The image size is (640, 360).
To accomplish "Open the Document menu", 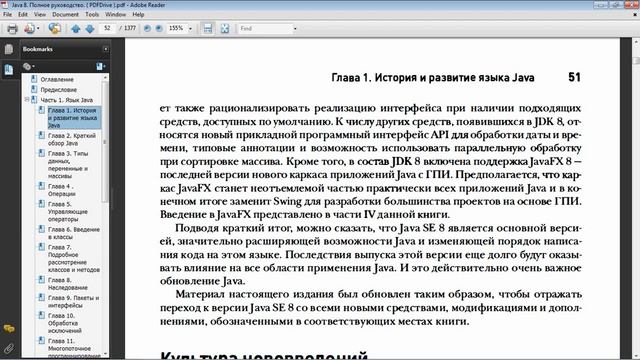I will tap(65, 14).
